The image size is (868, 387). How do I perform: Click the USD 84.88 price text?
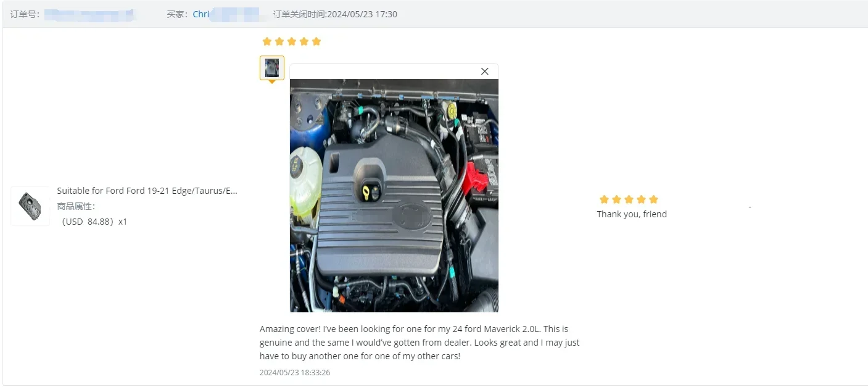pos(93,222)
